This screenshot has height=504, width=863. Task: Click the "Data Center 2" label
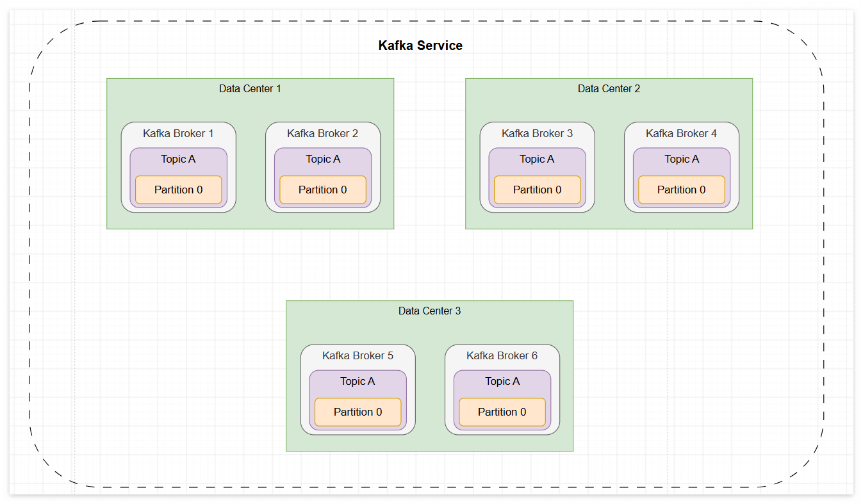(x=609, y=88)
